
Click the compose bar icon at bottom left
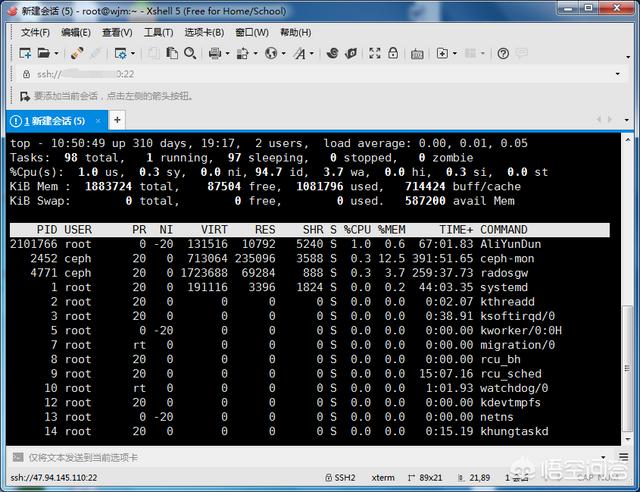point(18,457)
